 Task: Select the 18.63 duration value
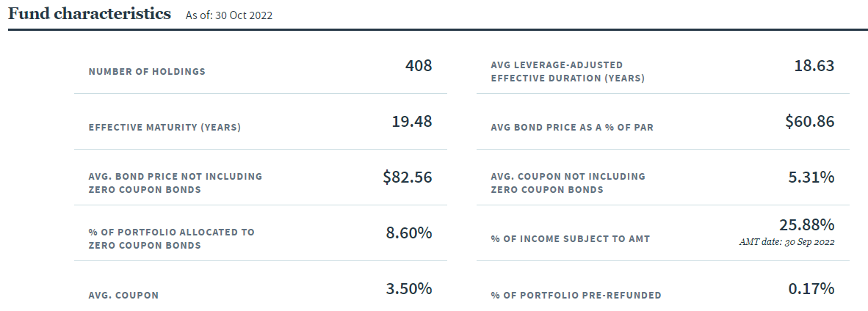(814, 65)
